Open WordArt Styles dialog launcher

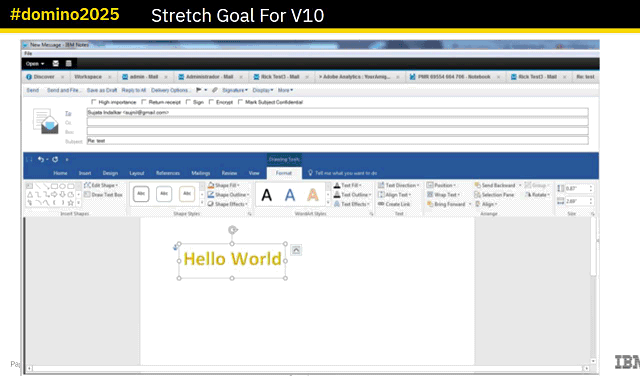371,214
